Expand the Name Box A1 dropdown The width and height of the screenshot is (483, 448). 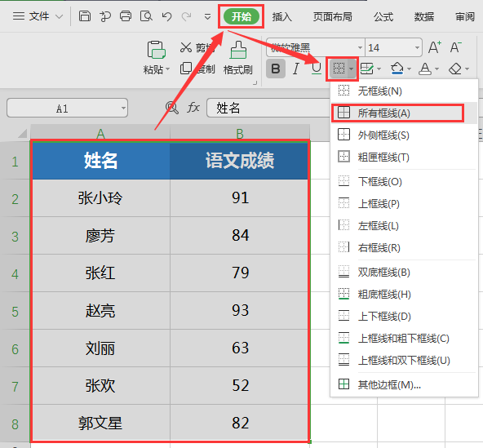pyautogui.click(x=123, y=109)
